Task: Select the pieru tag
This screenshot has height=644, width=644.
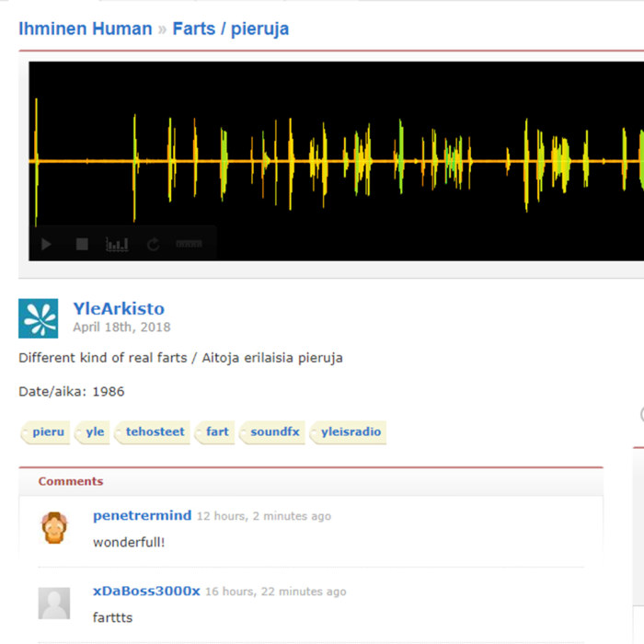Action: (x=46, y=432)
